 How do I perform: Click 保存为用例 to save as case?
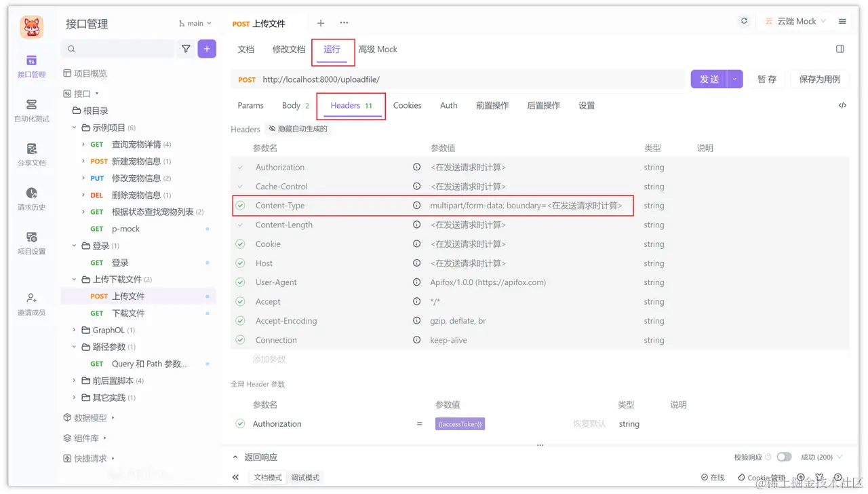(x=819, y=79)
